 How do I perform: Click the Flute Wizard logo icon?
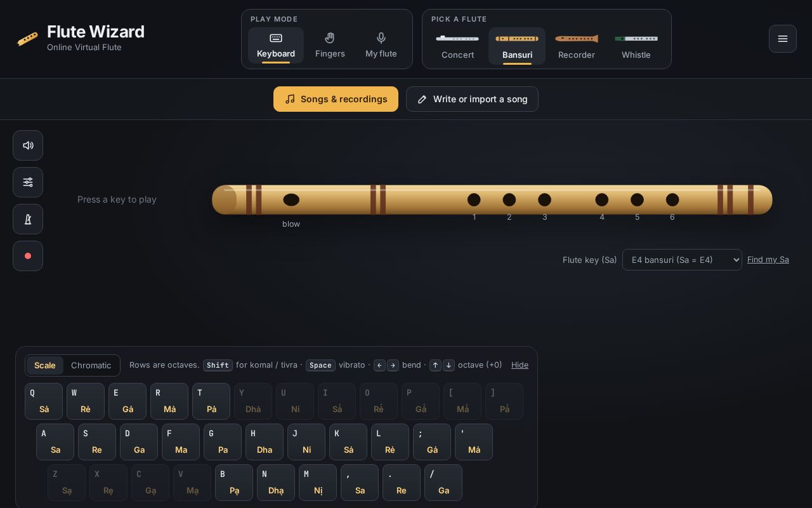click(x=27, y=39)
